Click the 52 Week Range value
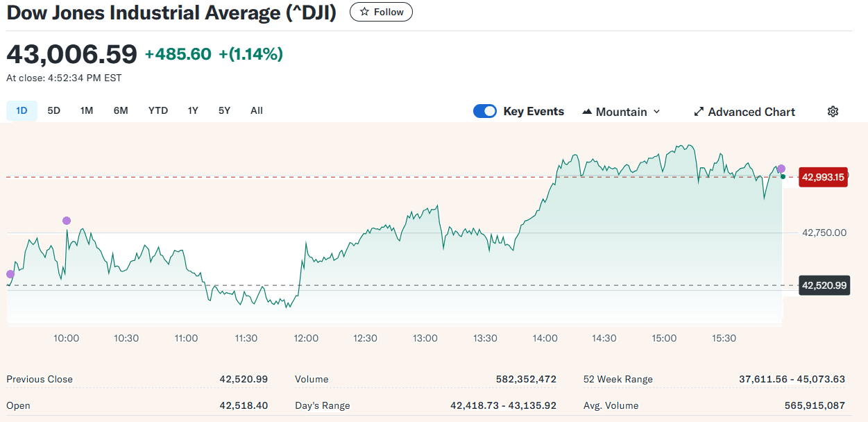868x422 pixels. 792,379
